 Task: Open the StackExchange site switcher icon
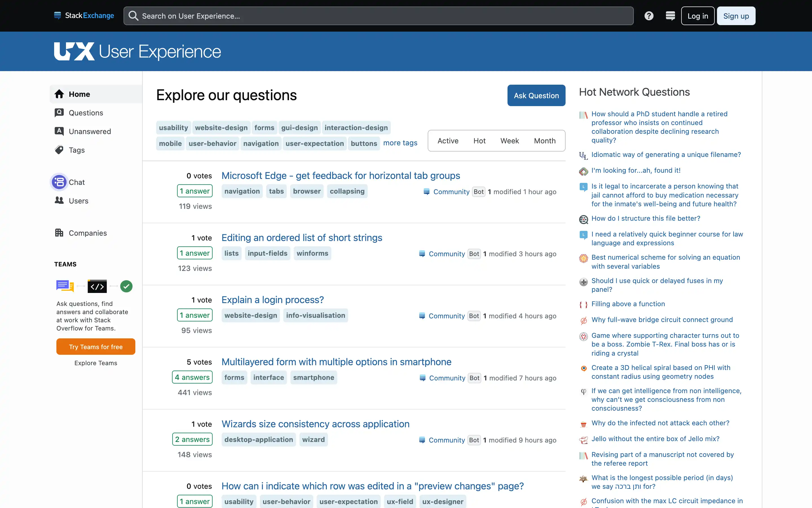point(670,16)
